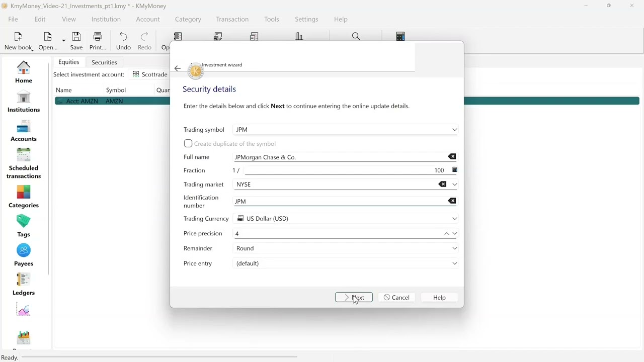Screen dimensions: 644x362
Task: Enable Create duplicate of the symbol
Action: [188, 144]
